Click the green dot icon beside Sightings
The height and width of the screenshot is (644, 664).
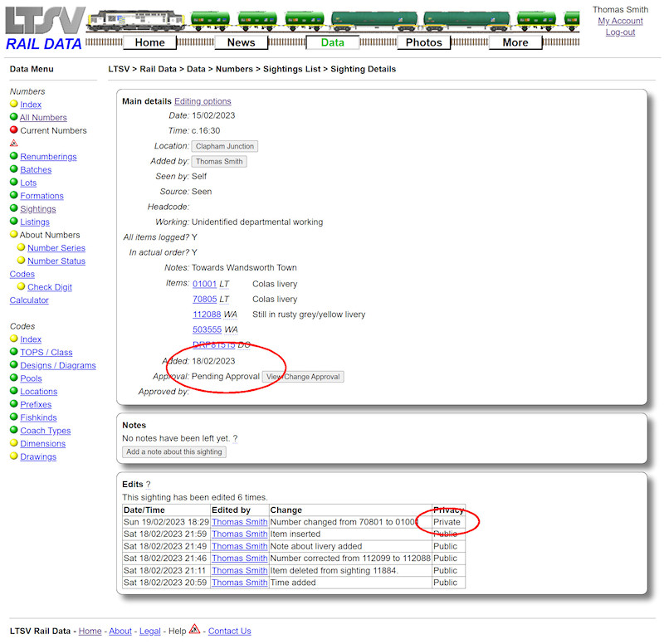(13, 208)
